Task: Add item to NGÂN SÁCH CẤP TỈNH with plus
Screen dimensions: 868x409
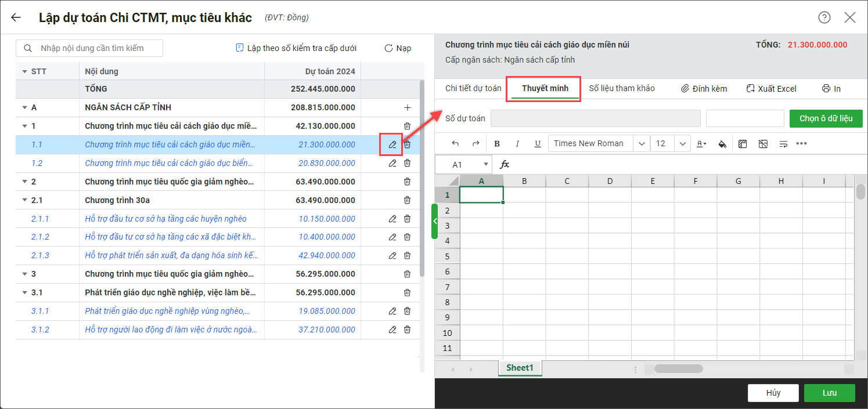Action: point(407,107)
